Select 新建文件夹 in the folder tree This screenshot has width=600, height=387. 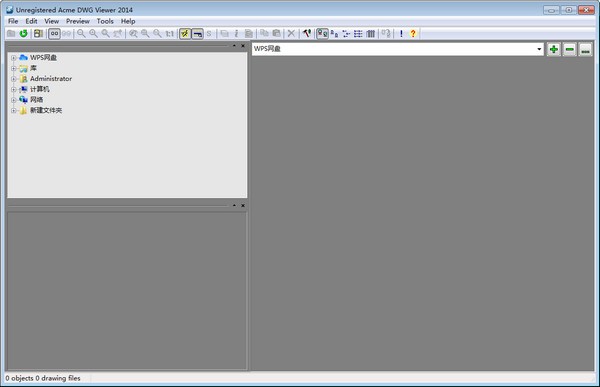pyautogui.click(x=46, y=110)
